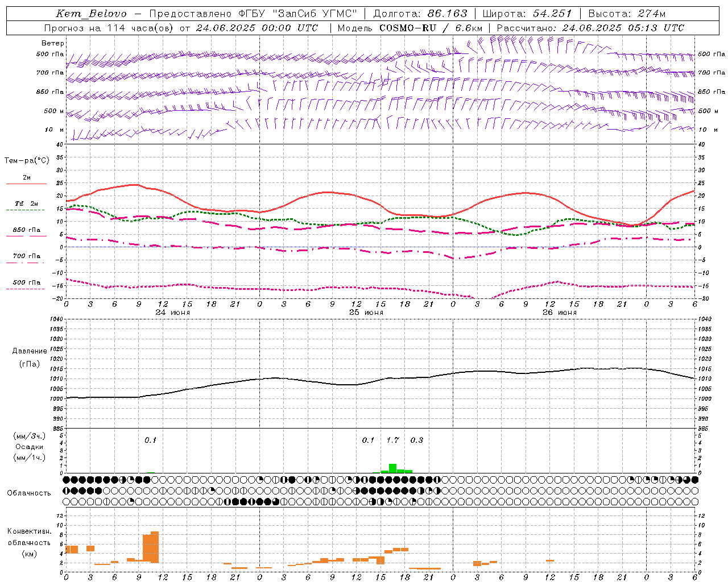Click the 1.7 precipitation value
Viewport: 728px width, 582px height.
pyautogui.click(x=392, y=440)
